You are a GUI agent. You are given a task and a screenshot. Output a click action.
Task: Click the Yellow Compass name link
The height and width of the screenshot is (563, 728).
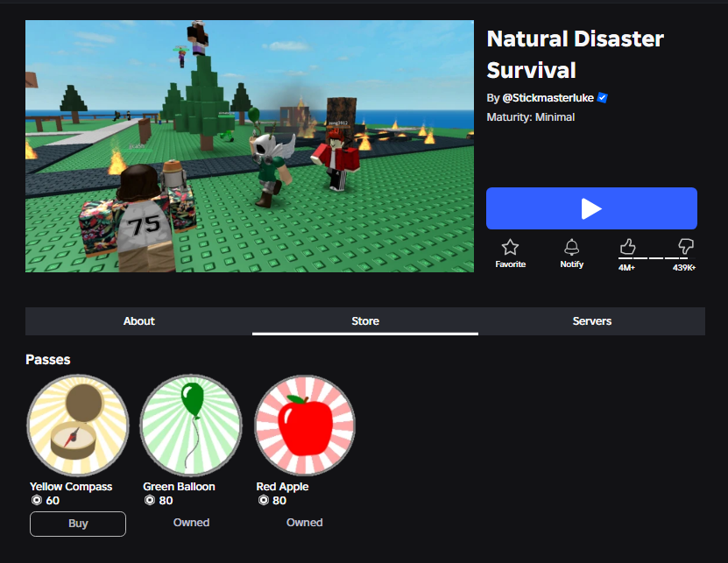71,487
